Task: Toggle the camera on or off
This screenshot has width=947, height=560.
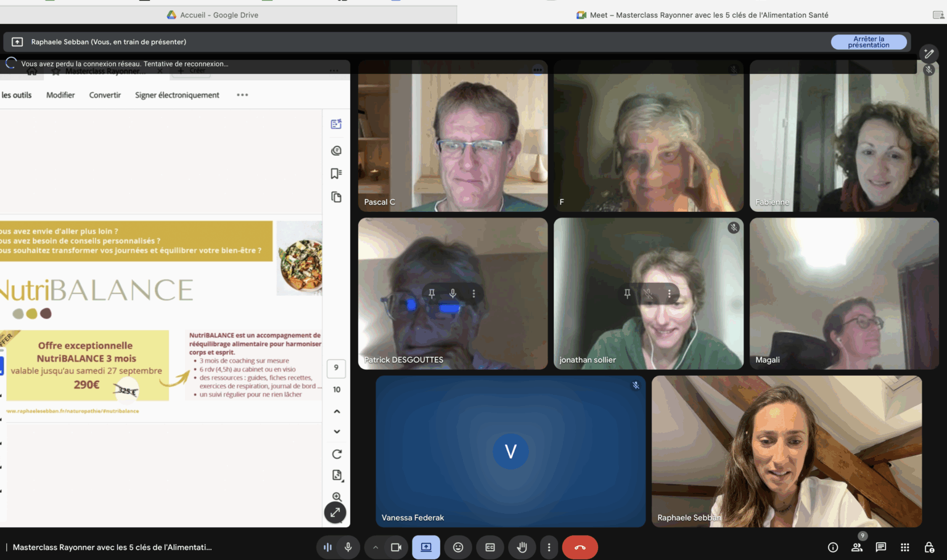Action: point(396,547)
